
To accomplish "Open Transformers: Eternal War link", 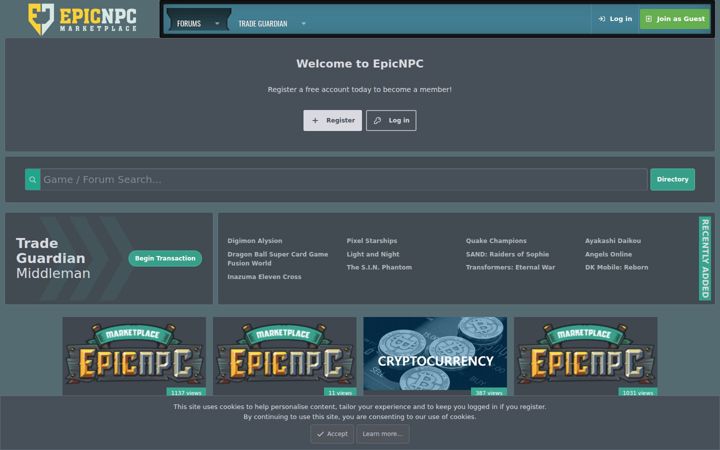I will click(511, 267).
